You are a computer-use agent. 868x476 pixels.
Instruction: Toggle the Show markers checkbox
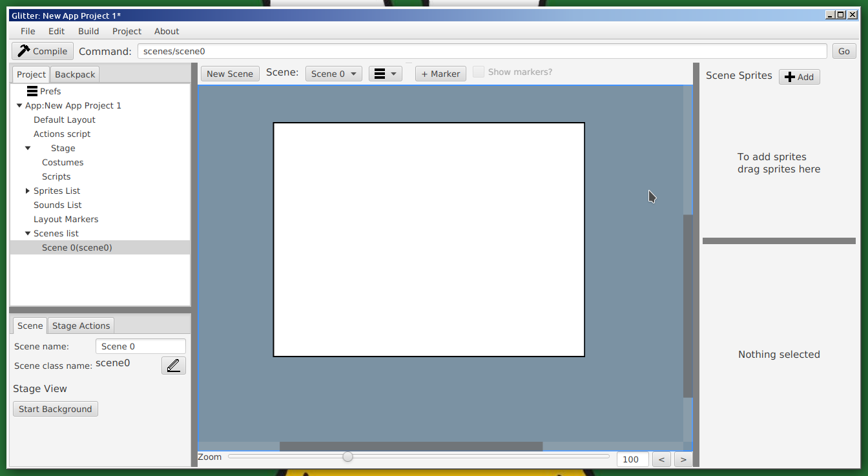click(x=479, y=72)
